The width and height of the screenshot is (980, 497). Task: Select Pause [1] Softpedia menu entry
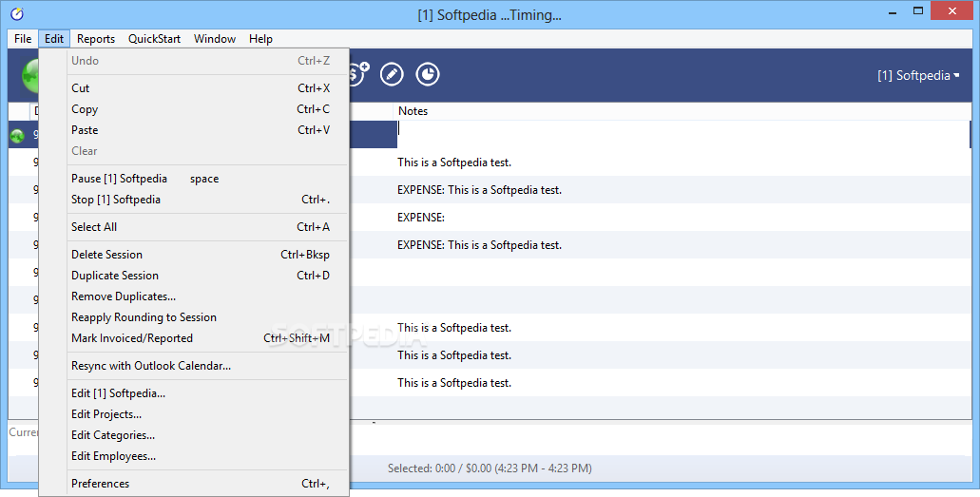click(x=194, y=179)
